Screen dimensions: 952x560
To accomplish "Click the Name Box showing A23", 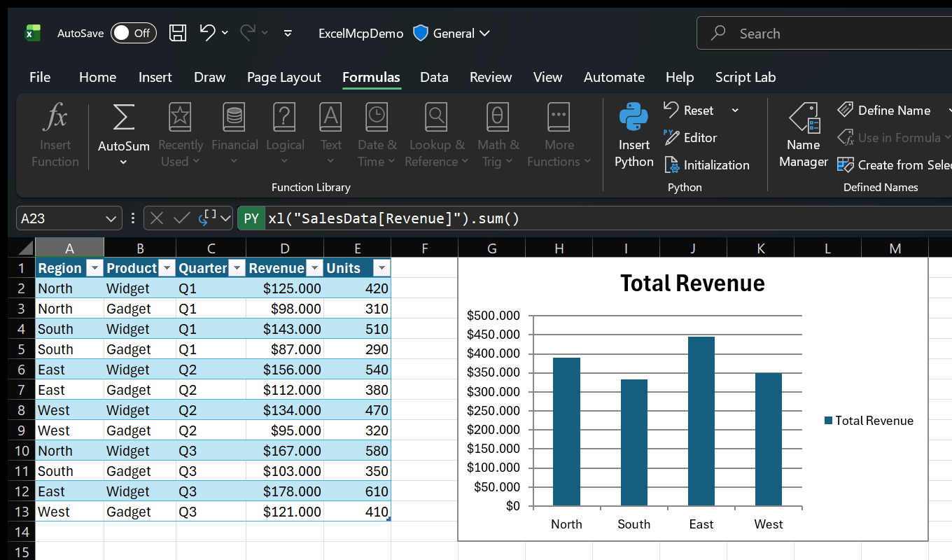I will click(x=60, y=218).
